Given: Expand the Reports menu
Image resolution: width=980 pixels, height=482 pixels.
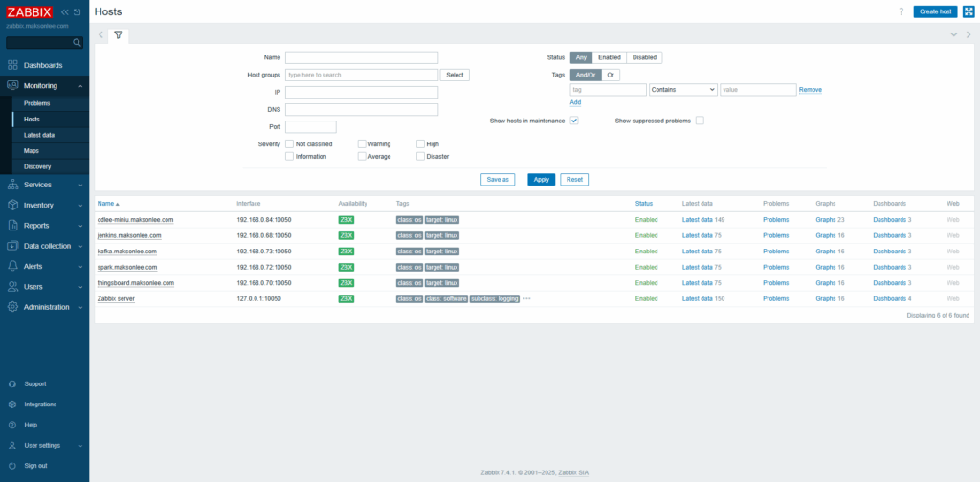Looking at the screenshot, I should tap(80, 226).
